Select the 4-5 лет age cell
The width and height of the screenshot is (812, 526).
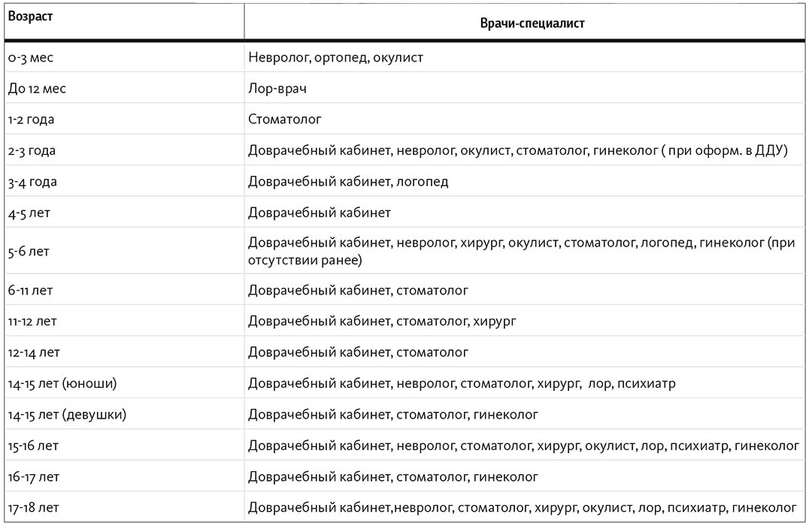(x=124, y=212)
